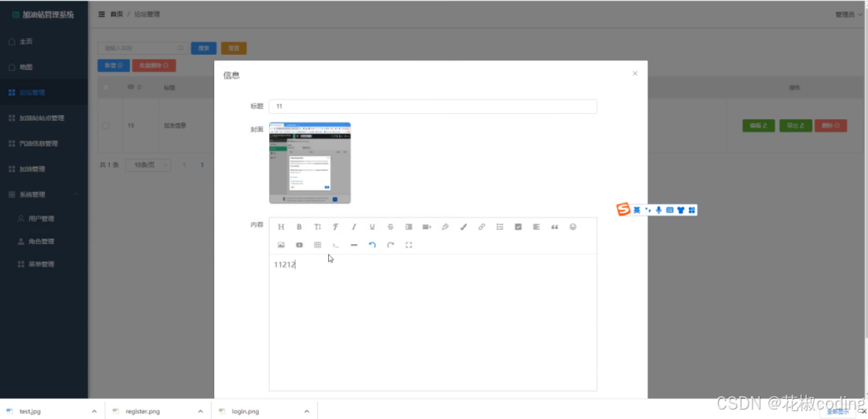The image size is (868, 419).
Task: Insert a table into the content
Action: click(317, 245)
